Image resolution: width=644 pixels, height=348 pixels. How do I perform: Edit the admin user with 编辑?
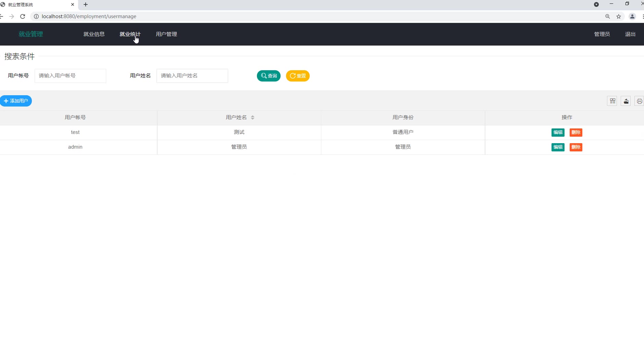(x=558, y=147)
